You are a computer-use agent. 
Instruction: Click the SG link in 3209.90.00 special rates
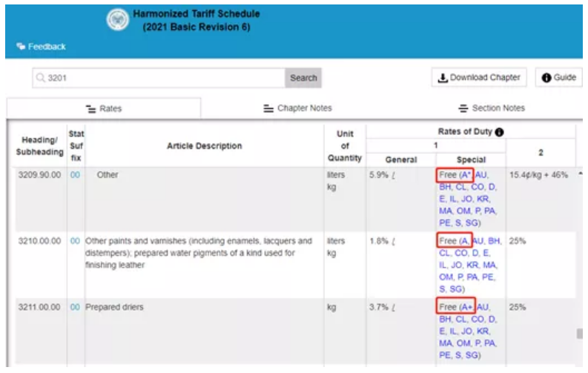(x=472, y=222)
